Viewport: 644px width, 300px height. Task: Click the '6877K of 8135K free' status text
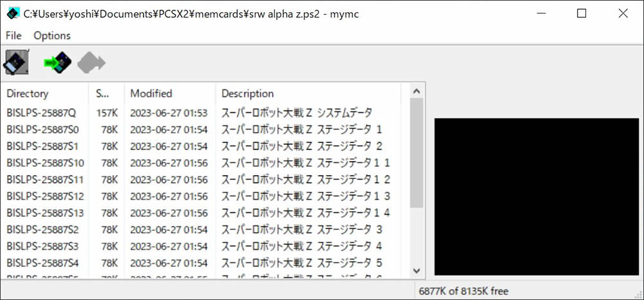tap(463, 292)
